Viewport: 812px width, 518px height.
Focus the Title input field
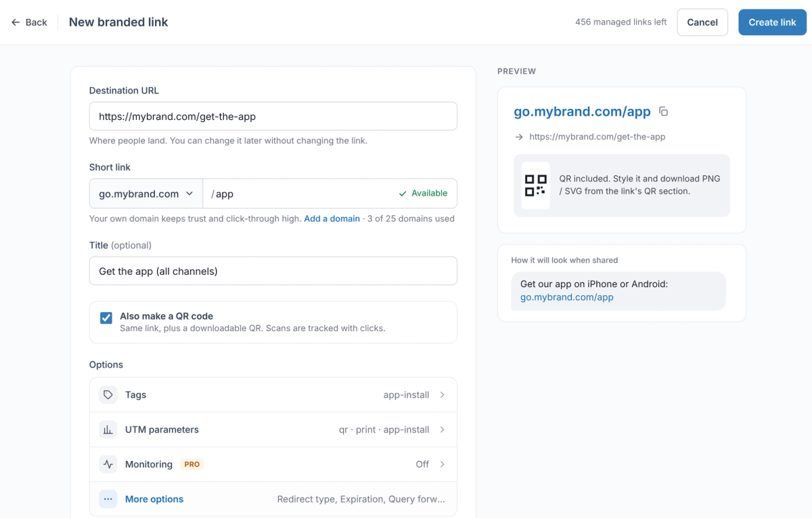click(x=273, y=271)
